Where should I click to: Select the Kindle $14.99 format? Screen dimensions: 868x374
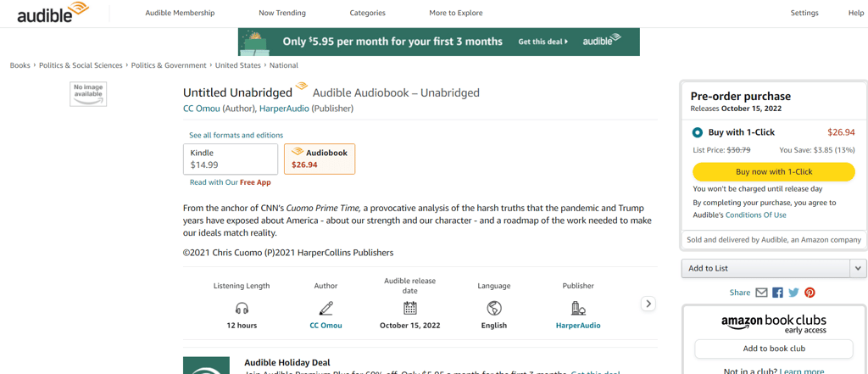point(231,159)
